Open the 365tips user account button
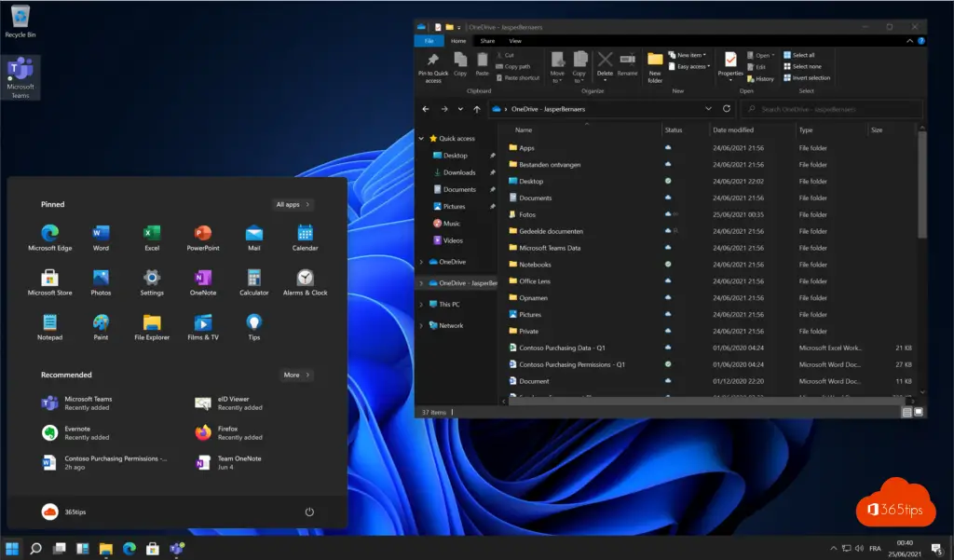 point(64,512)
